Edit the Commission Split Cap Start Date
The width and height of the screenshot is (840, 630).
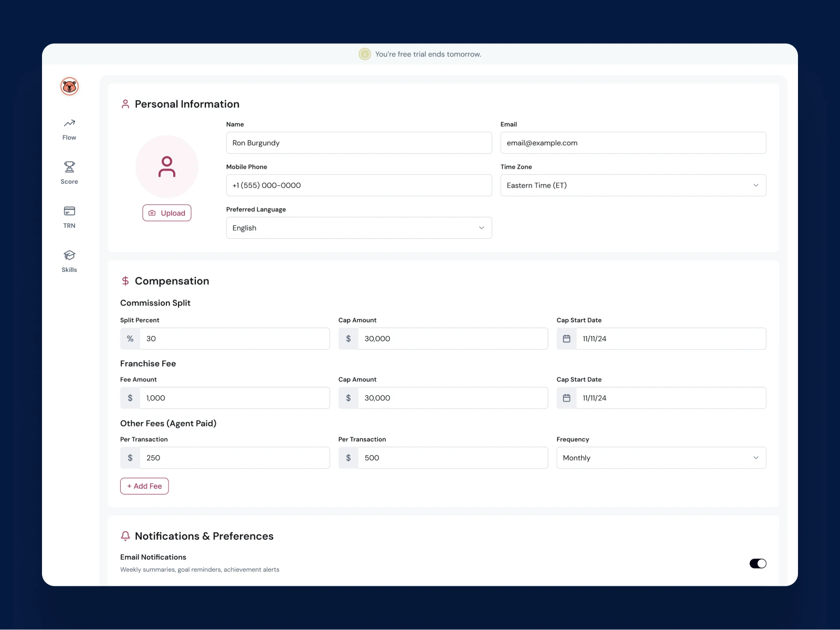671,339
